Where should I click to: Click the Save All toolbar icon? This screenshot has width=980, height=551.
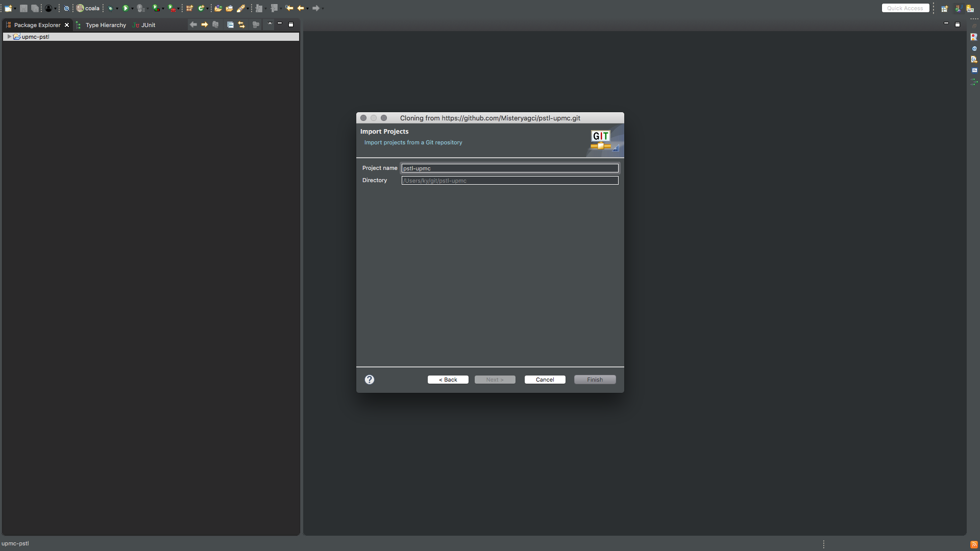(x=35, y=8)
